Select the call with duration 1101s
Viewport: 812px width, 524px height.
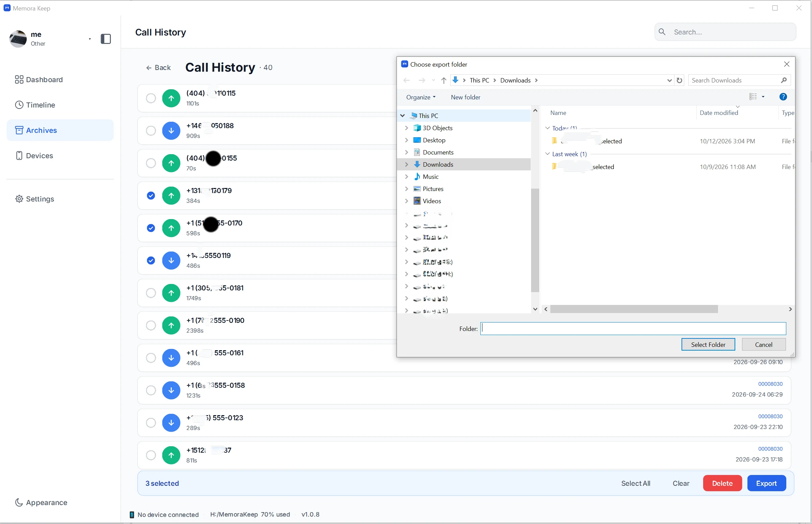[x=151, y=98]
